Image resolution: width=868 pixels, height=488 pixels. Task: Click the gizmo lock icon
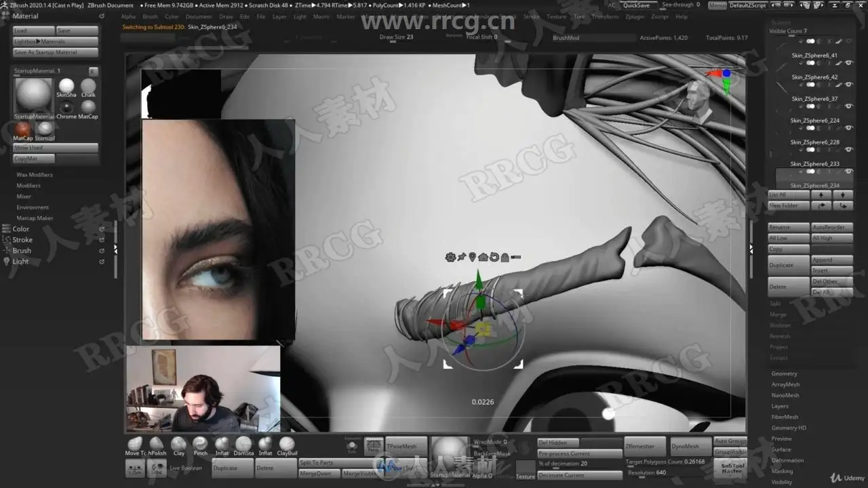click(505, 257)
